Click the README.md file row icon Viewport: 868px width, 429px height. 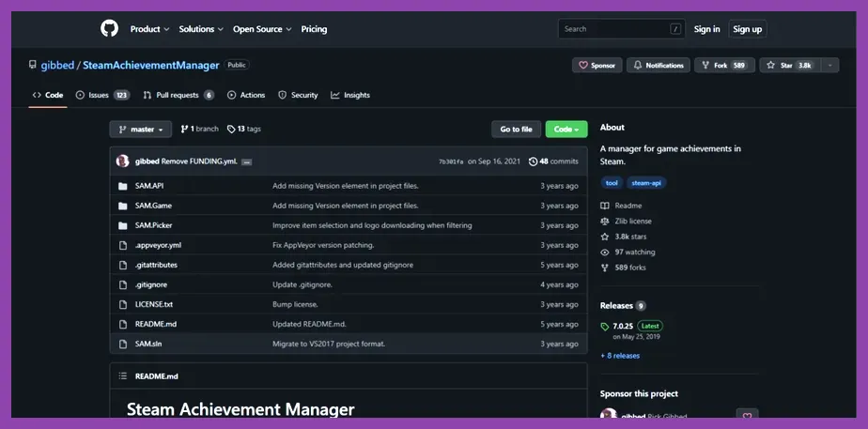(x=123, y=324)
